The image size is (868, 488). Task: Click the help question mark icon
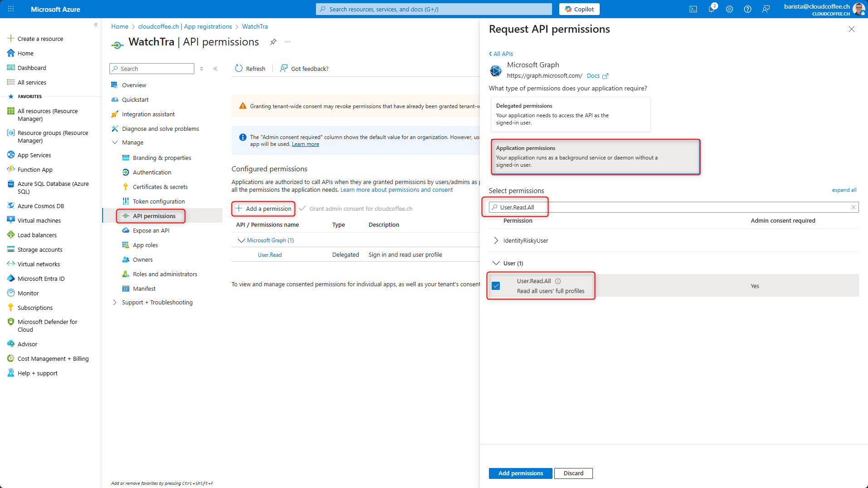[748, 9]
